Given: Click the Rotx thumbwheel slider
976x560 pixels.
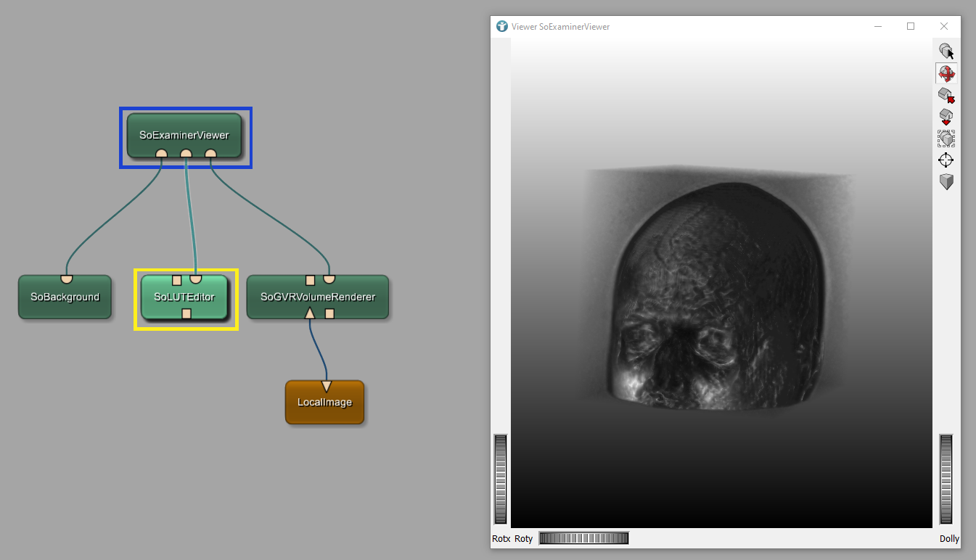Looking at the screenshot, I should pos(501,479).
